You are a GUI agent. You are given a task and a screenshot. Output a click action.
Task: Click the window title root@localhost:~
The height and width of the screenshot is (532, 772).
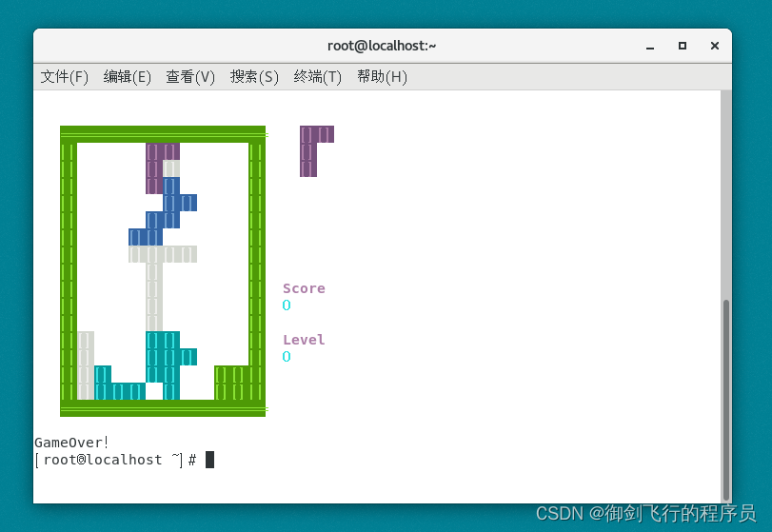coord(382,46)
